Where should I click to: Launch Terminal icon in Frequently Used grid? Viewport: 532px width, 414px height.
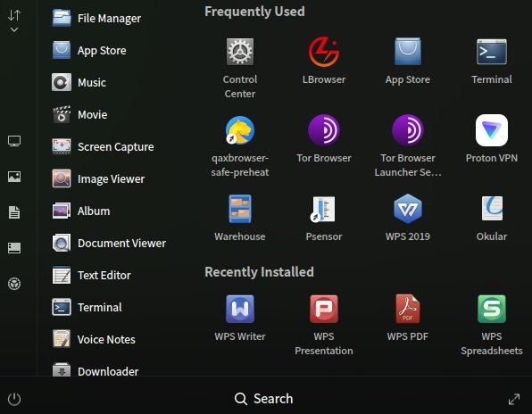point(492,52)
